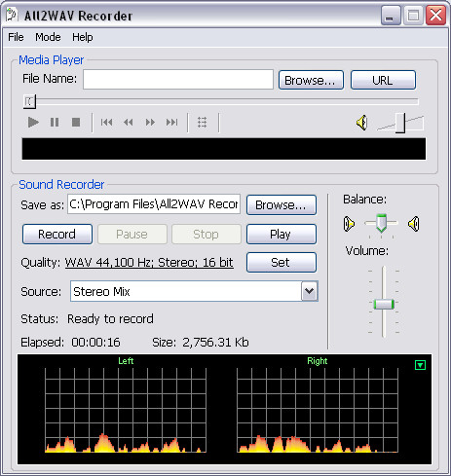Minimize the All2WAV Recorder window
This screenshot has height=476, width=451.
pyautogui.click(x=391, y=16)
